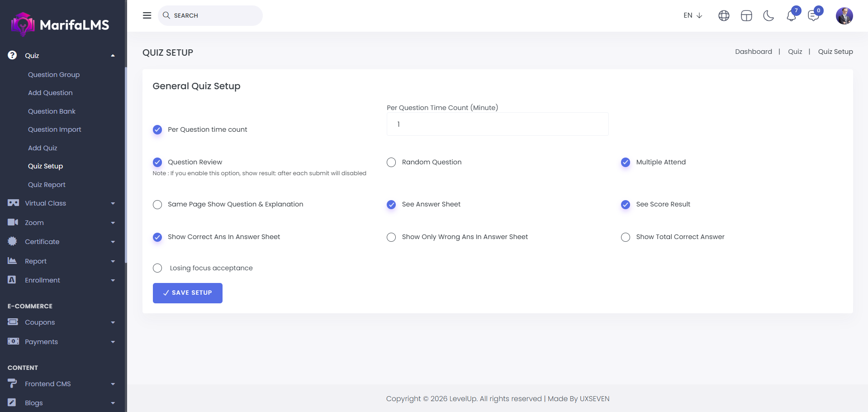
Task: Open the globe website icon
Action: point(724,16)
